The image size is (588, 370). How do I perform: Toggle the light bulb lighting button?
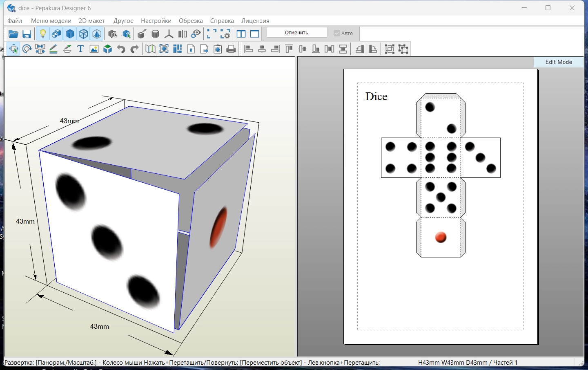(x=42, y=34)
